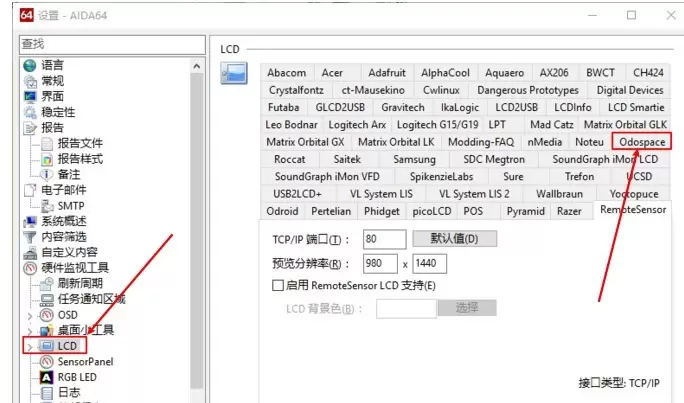Select the 常规 gear icon
This screenshot has height=403, width=684.
30,81
